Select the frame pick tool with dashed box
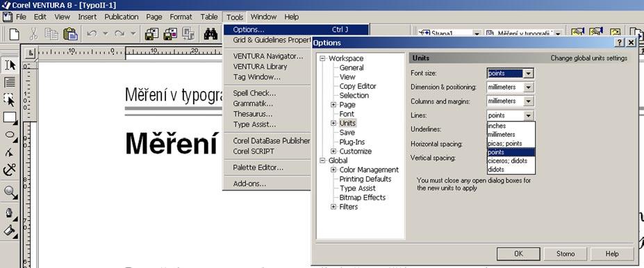The width and height of the screenshot is (644, 268). coord(10,100)
